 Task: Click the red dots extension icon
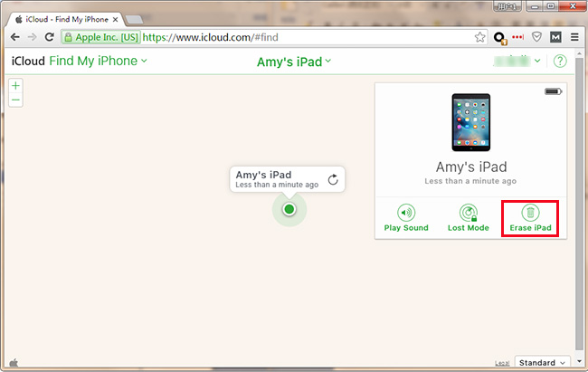pyautogui.click(x=517, y=37)
